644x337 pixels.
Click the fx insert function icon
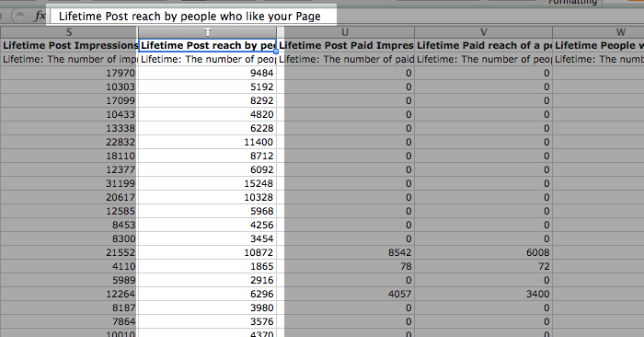click(40, 16)
